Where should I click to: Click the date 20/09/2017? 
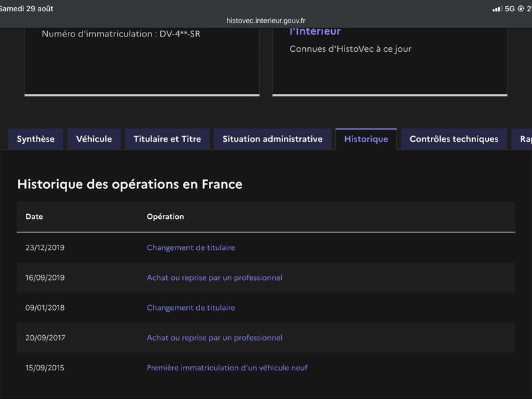(45, 338)
